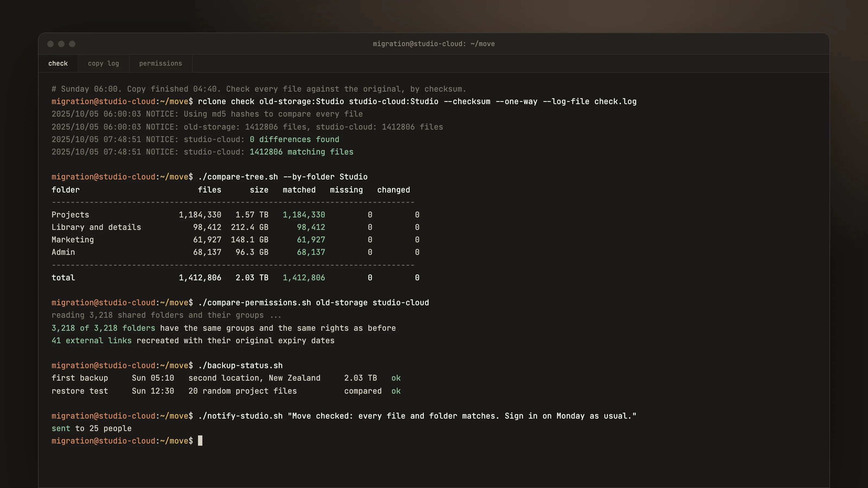Open the copy log tab
The image size is (868, 488).
(103, 64)
